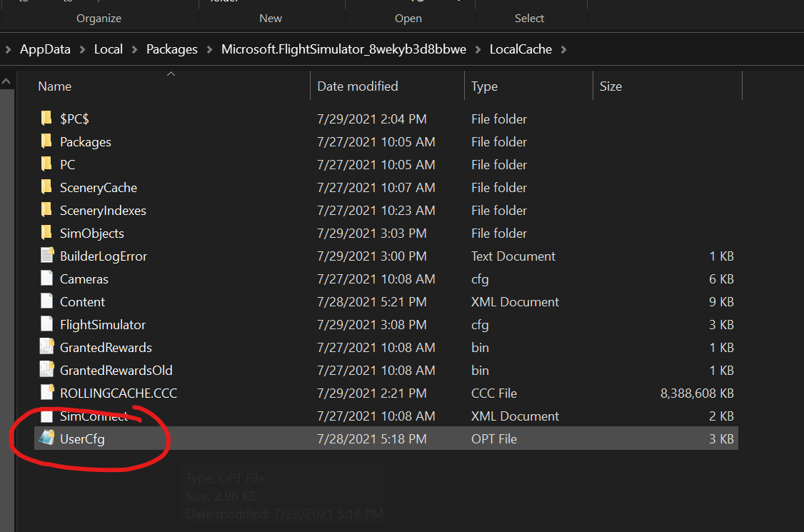Sort files by the Name column header
This screenshot has height=532, width=804.
tap(55, 86)
